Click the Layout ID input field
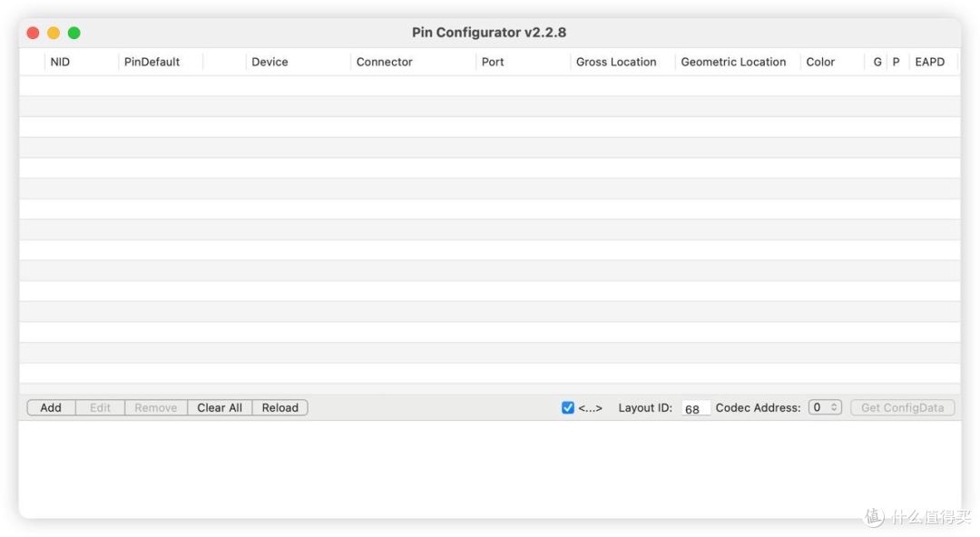This screenshot has height=537, width=980. pos(695,409)
